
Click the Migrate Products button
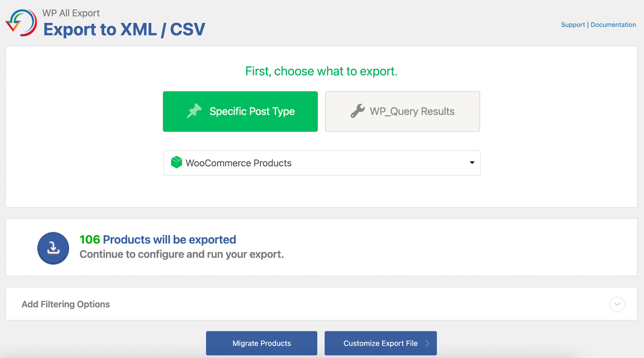(x=261, y=343)
